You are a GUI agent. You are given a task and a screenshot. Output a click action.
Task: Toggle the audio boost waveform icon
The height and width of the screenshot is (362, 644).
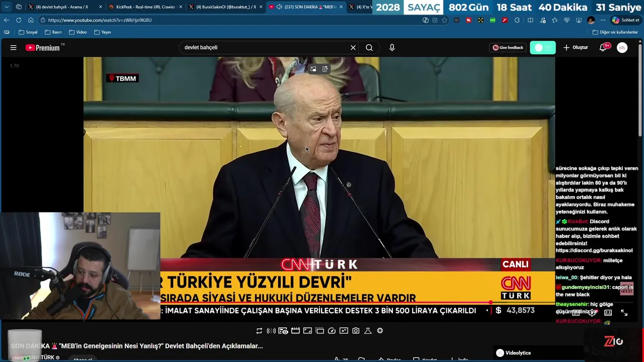point(271,331)
